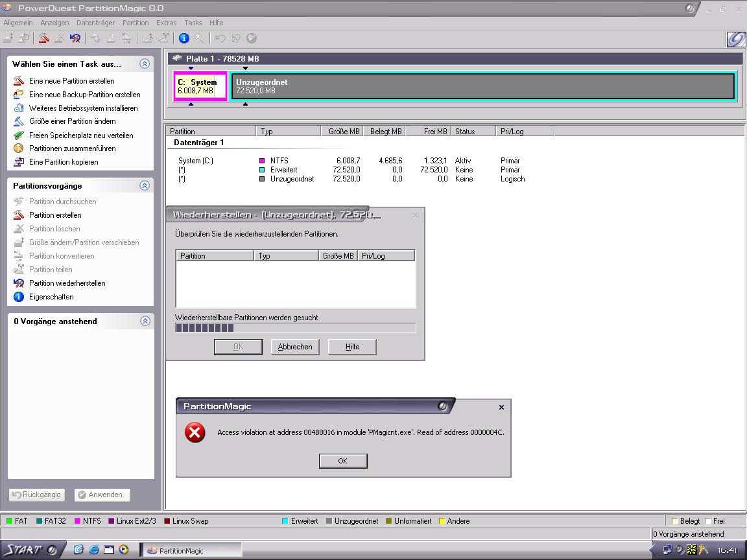
Task: Click the network tray icon
Action: 667,550
